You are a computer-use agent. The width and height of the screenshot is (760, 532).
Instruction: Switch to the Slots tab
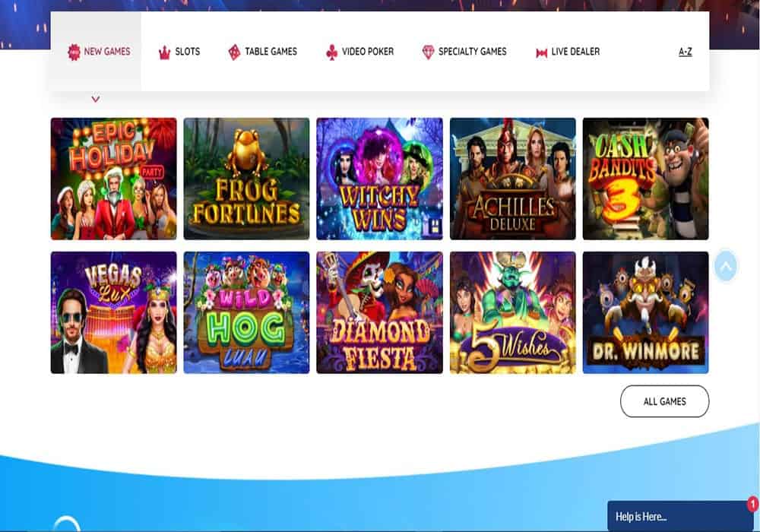179,52
